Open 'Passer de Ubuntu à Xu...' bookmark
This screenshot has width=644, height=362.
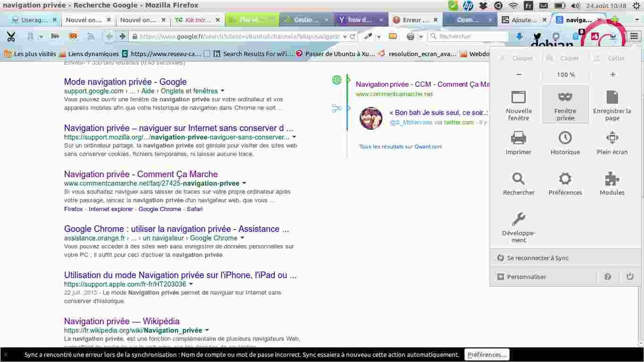point(336,54)
